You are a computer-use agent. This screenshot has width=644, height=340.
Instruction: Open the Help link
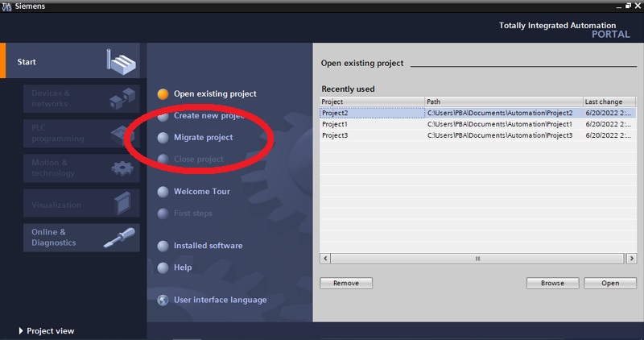[183, 267]
